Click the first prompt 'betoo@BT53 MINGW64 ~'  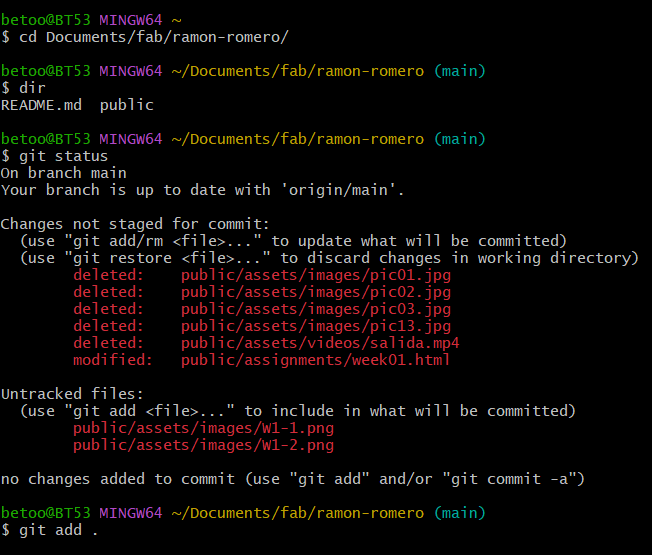click(x=91, y=20)
